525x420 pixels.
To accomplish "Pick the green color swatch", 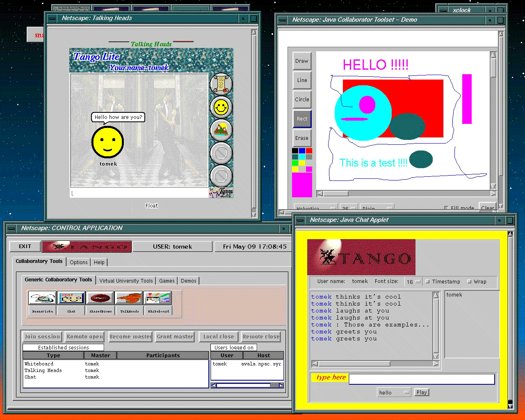I will (x=295, y=163).
